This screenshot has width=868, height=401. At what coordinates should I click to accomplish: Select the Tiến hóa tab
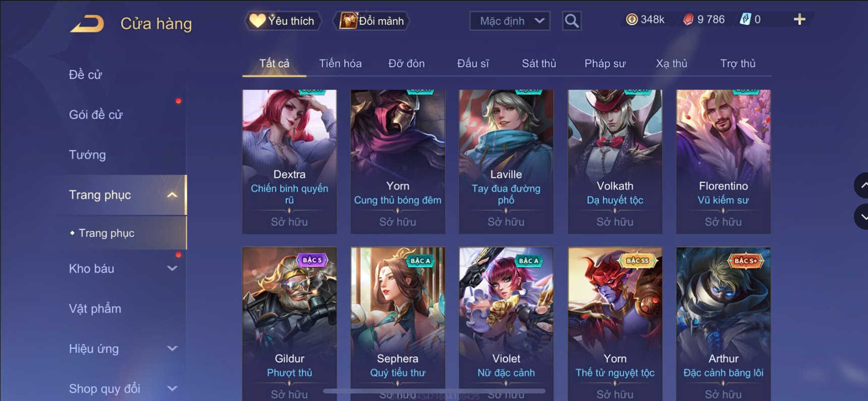click(340, 63)
